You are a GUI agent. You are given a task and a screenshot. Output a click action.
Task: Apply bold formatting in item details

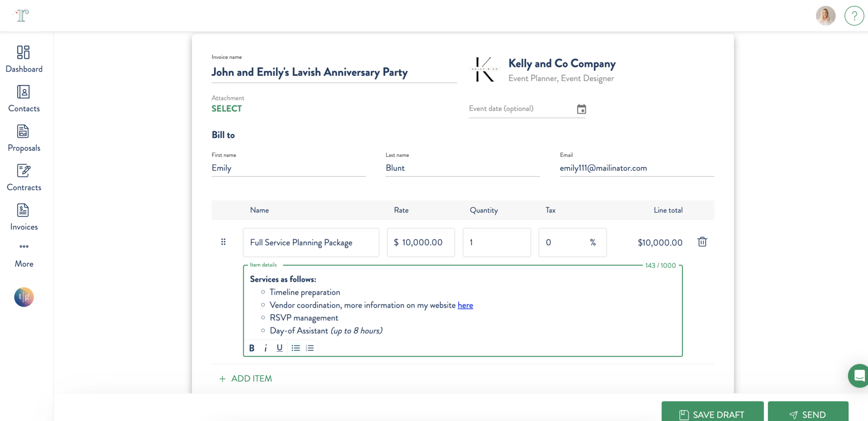[x=251, y=348]
